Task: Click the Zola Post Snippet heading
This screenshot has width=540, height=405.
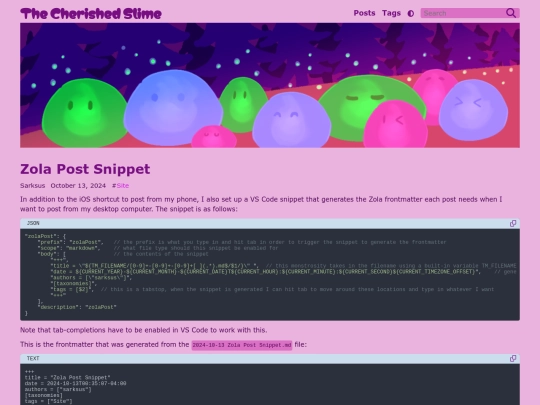Action: click(85, 169)
